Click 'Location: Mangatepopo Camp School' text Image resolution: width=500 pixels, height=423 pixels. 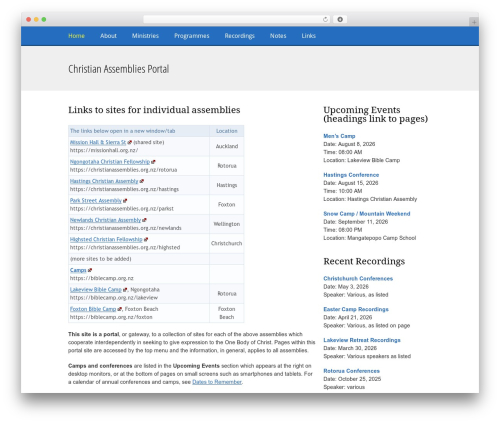tap(370, 238)
